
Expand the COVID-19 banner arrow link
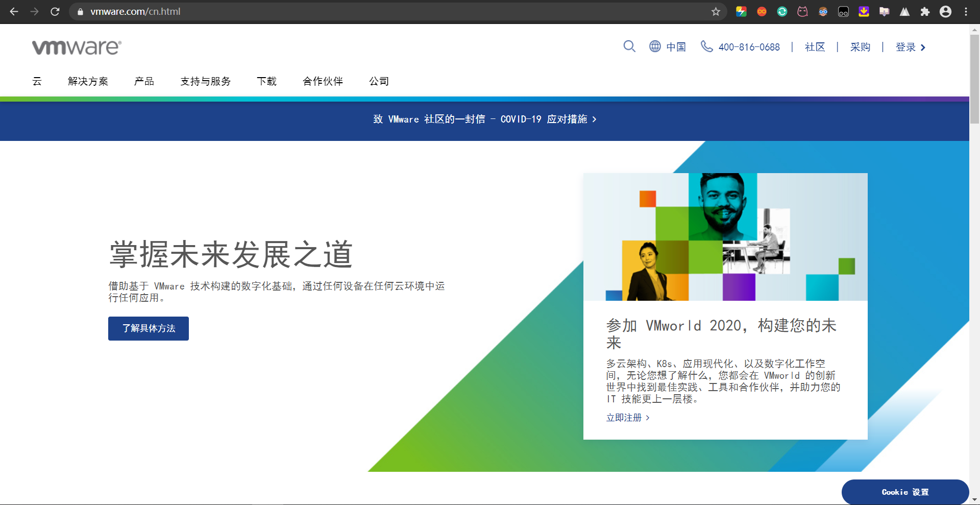click(x=594, y=119)
